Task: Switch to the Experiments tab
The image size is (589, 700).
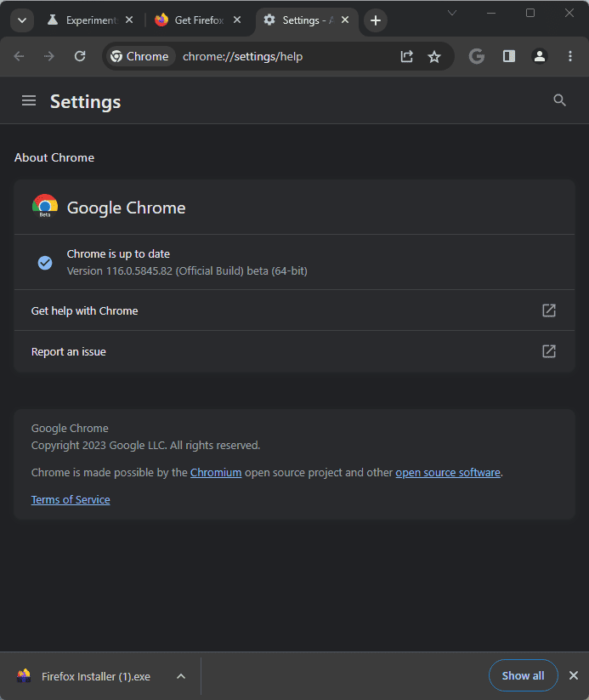Action: pos(85,20)
